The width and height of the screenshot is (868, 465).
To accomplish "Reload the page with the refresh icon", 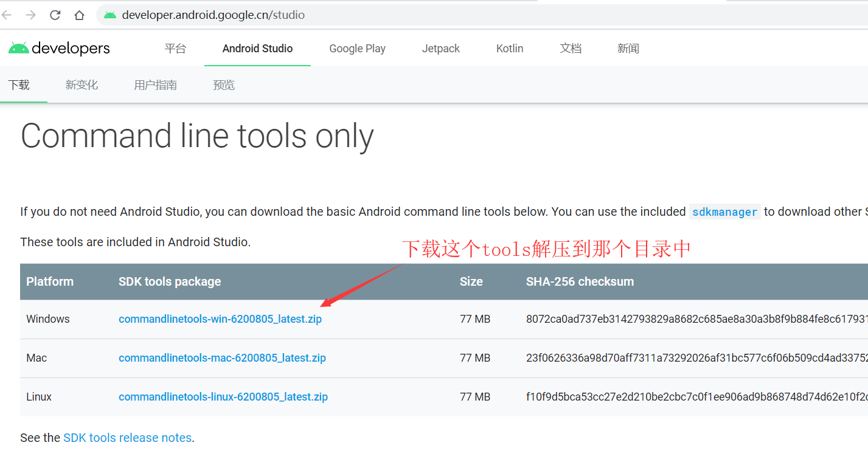I will pos(55,15).
